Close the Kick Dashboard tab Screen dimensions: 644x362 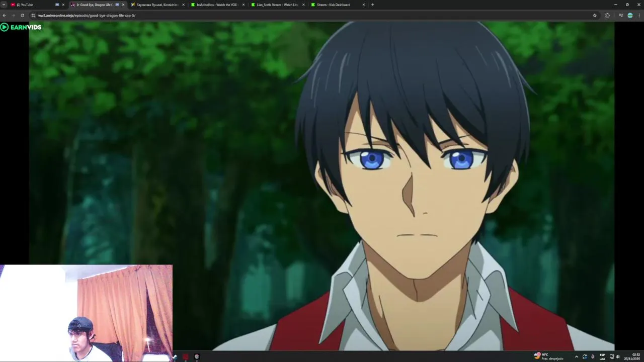click(x=363, y=5)
